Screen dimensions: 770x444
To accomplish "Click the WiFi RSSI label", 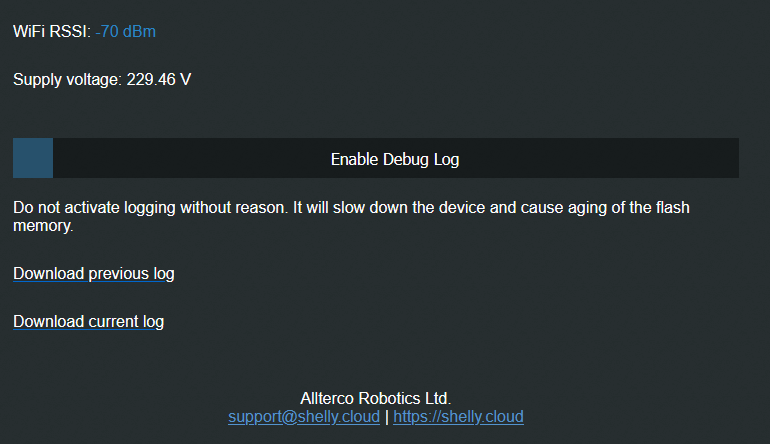I will (x=51, y=32).
